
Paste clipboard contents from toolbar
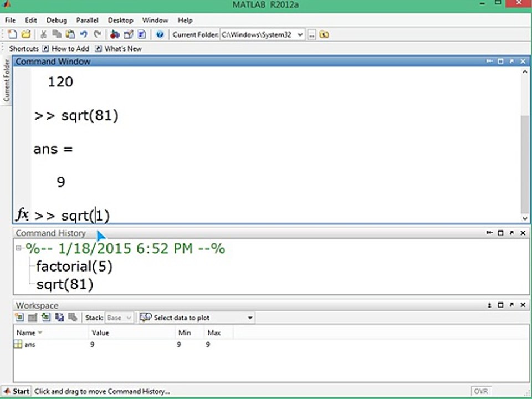click(x=70, y=34)
